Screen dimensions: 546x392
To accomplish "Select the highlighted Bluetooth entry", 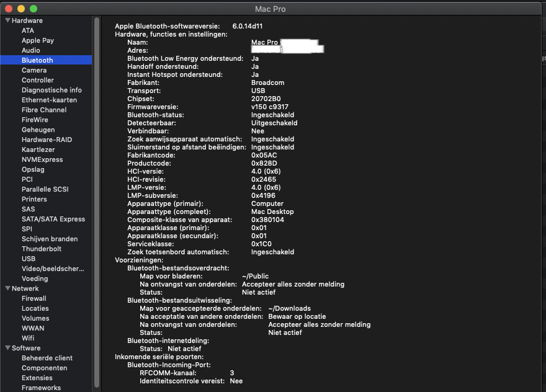I will (x=46, y=60).
